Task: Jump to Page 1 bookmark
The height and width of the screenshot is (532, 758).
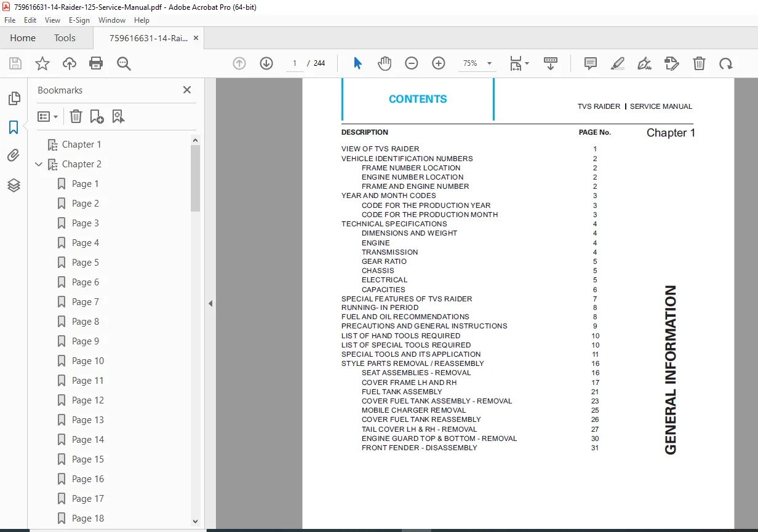Action: pyautogui.click(x=86, y=184)
